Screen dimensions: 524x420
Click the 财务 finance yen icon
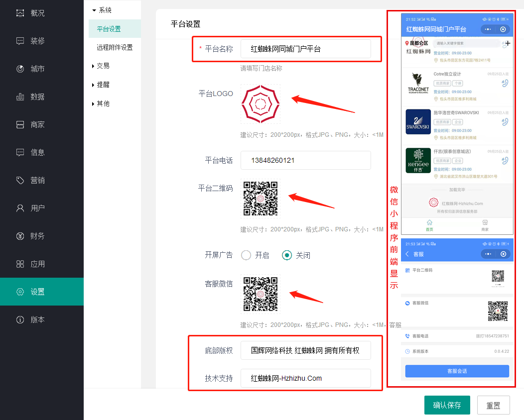tap(20, 236)
